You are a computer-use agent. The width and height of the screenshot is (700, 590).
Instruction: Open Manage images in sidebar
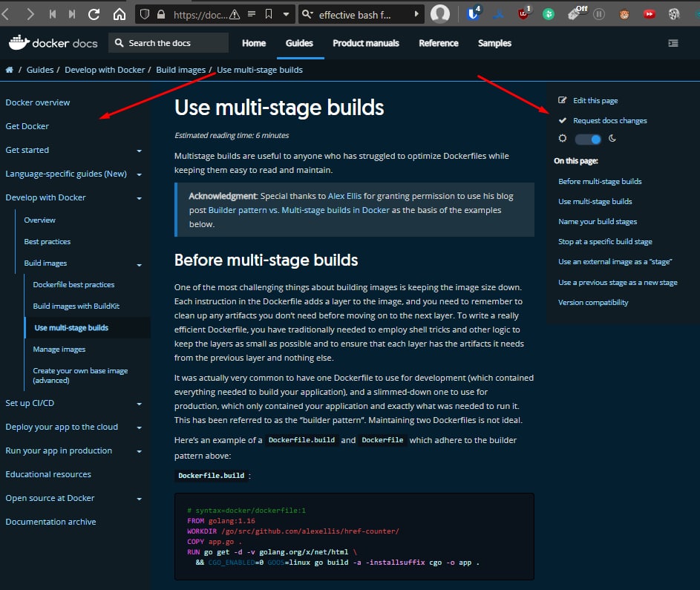pos(59,350)
